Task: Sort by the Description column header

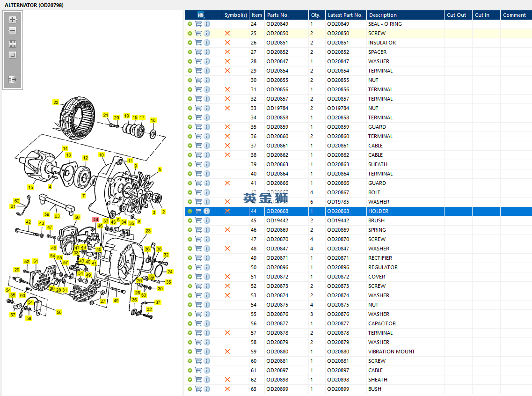Action: coord(382,15)
